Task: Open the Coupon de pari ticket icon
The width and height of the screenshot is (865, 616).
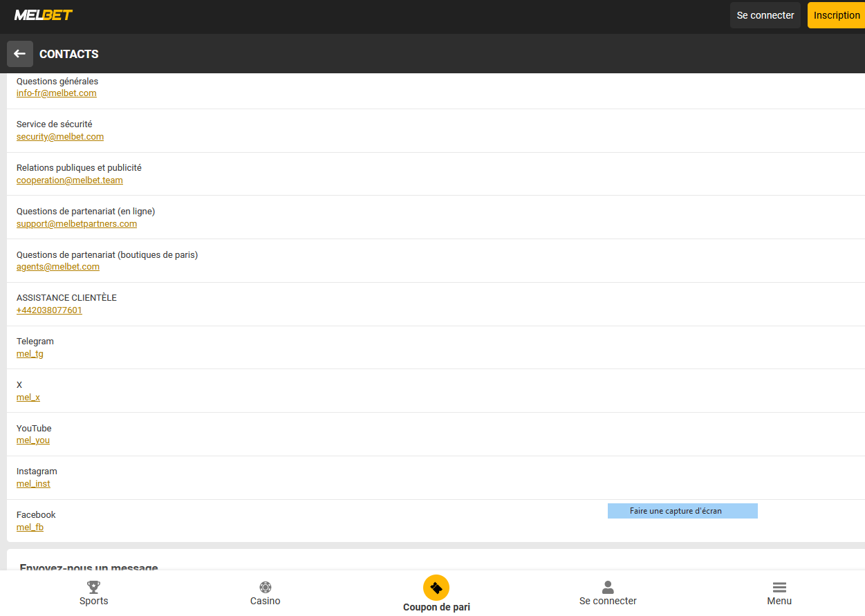Action: [436, 588]
